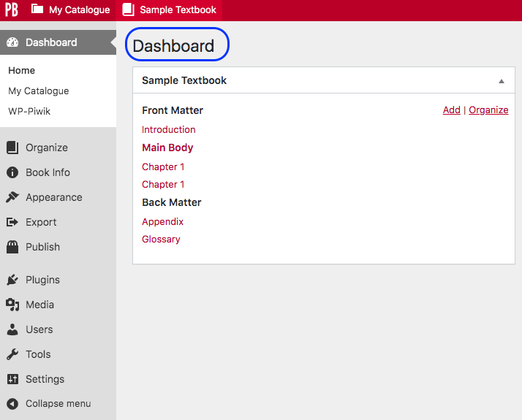Open the Introduction link
This screenshot has width=522, height=420.
pyautogui.click(x=168, y=130)
